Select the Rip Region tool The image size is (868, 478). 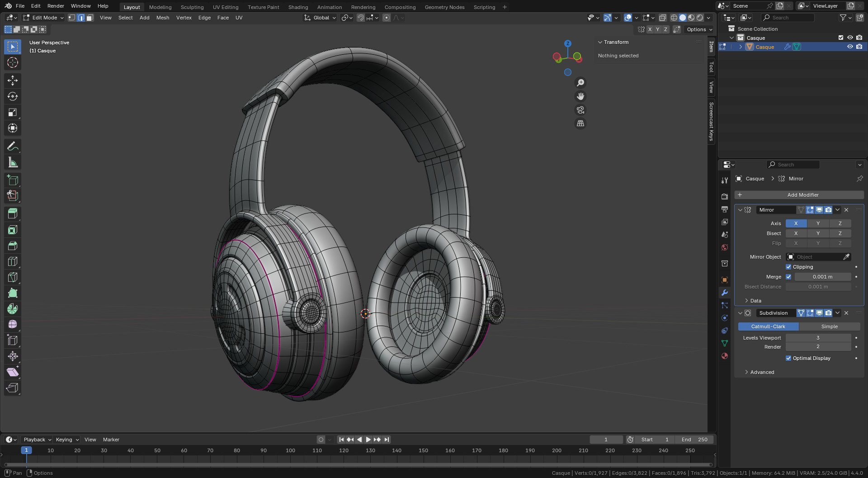[13, 388]
